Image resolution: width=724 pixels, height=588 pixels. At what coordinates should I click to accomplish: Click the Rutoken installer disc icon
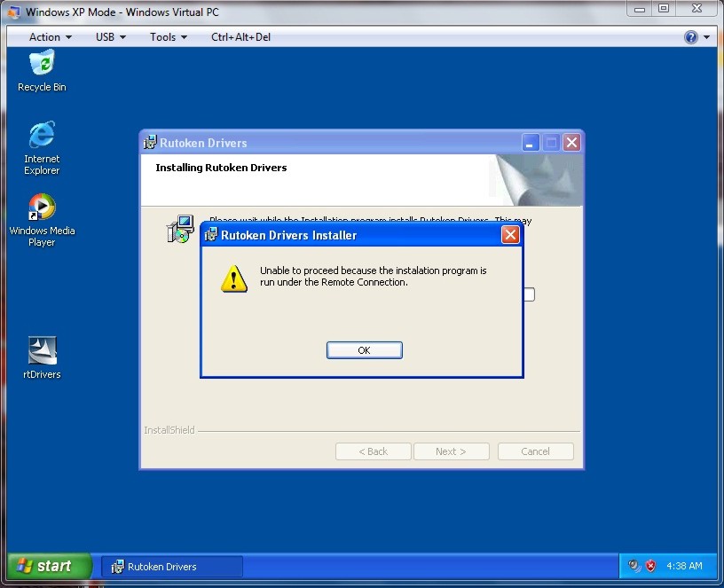[179, 229]
